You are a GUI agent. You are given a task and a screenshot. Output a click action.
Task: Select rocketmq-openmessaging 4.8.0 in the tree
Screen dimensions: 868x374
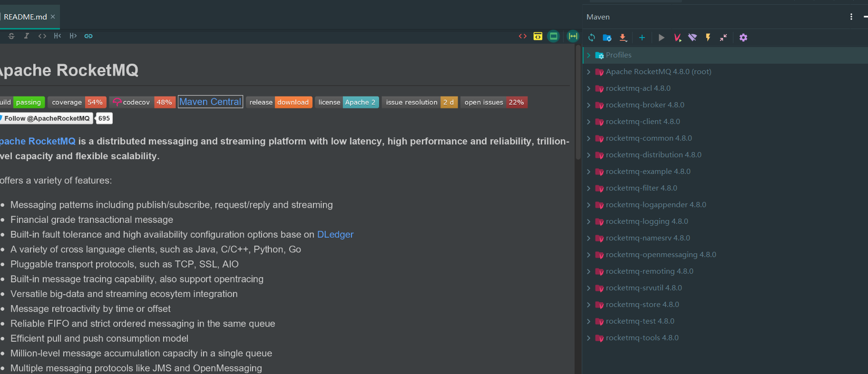[x=661, y=255]
